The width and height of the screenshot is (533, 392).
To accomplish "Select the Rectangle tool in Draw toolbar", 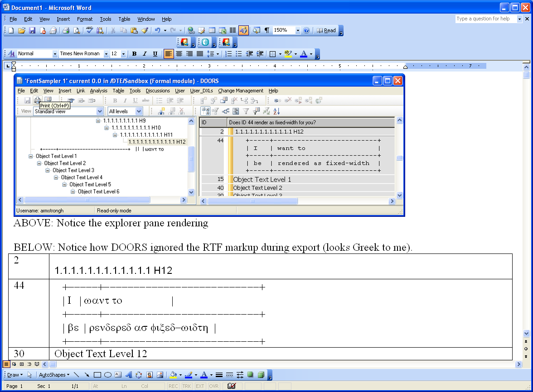I will pyautogui.click(x=97, y=375).
